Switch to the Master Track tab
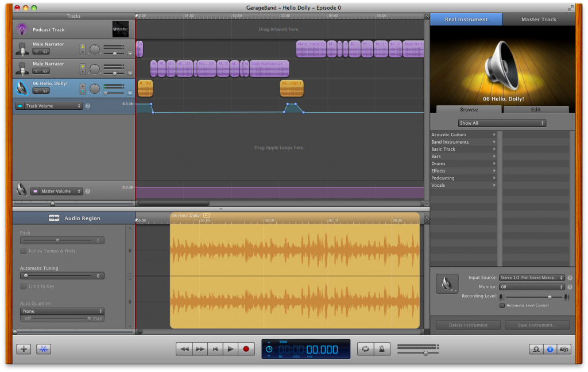Image resolution: width=588 pixels, height=372 pixels. [x=539, y=20]
